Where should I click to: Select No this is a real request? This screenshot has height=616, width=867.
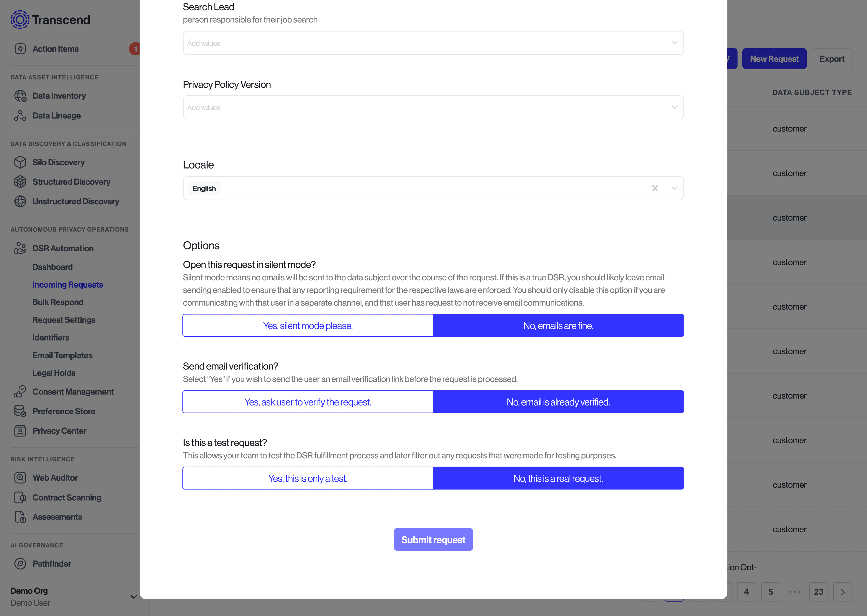[x=558, y=478]
